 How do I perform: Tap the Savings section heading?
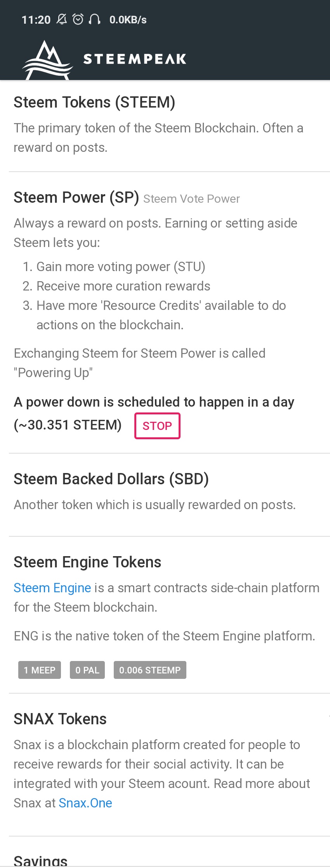tap(41, 861)
